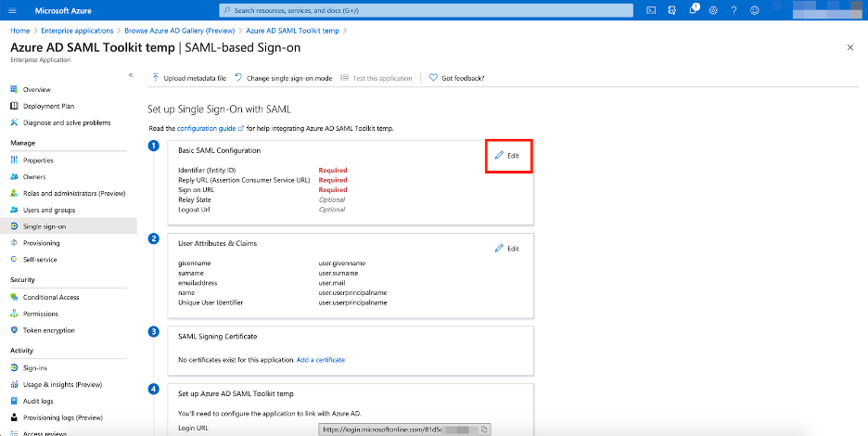Click the feedback smiley icon
The width and height of the screenshot is (868, 436).
pos(754,10)
